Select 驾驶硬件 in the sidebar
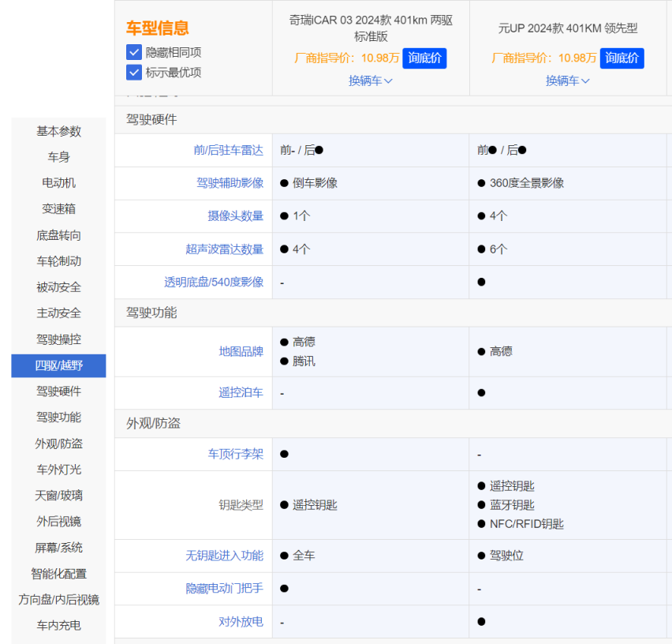 58,391
